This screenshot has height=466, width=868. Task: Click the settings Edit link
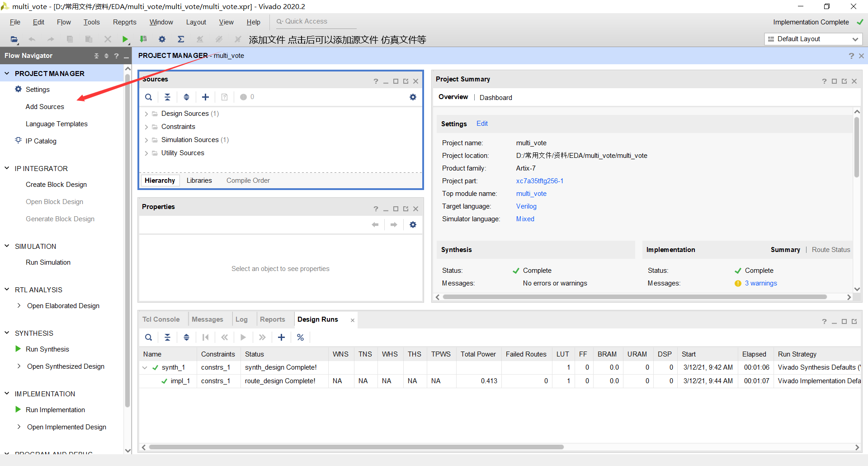[x=482, y=124]
